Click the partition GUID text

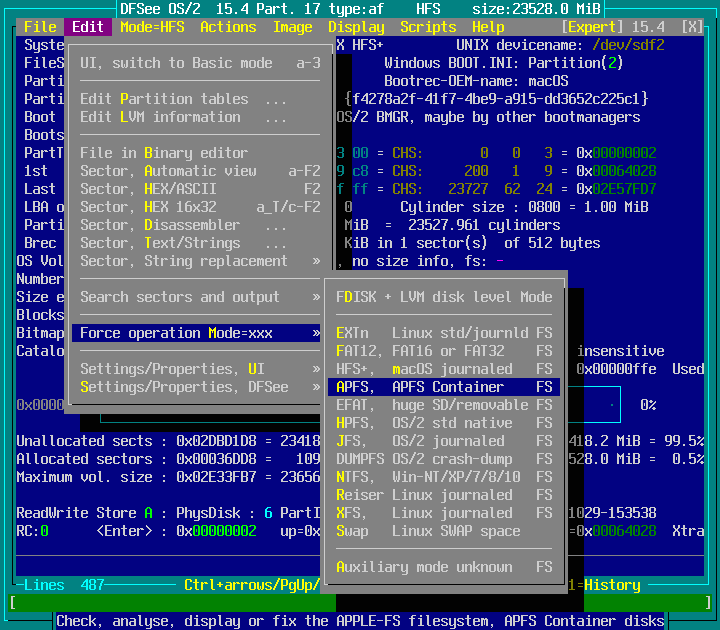point(496,99)
